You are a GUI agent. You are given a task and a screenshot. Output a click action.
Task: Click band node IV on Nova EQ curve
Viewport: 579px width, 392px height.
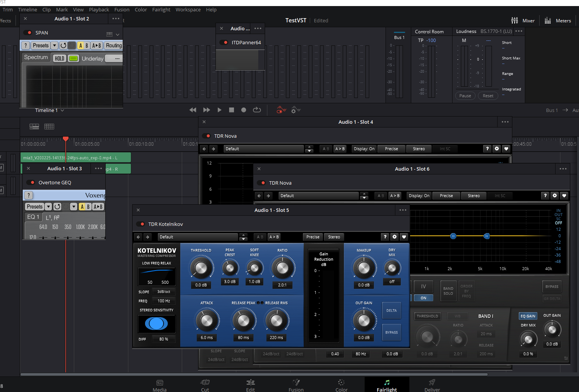coord(487,236)
